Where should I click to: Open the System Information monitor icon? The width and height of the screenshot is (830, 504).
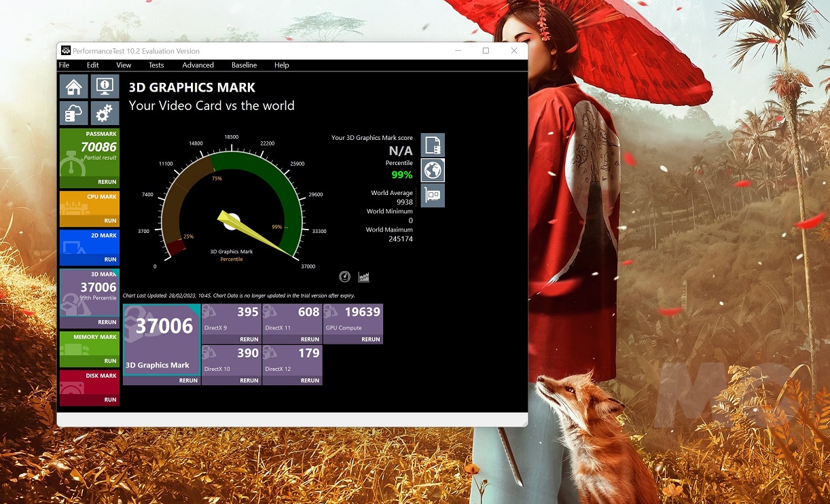point(105,87)
